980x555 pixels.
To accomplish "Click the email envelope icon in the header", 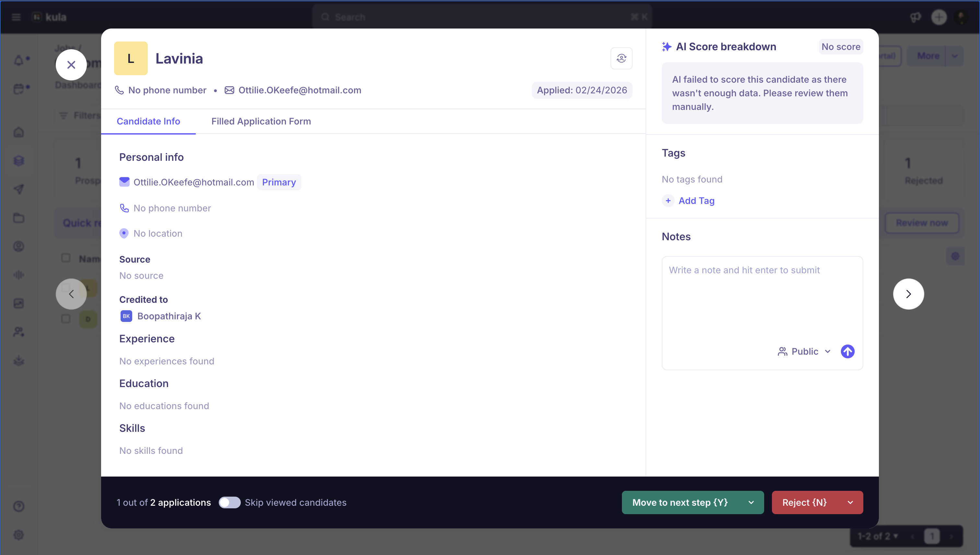I will click(x=229, y=90).
